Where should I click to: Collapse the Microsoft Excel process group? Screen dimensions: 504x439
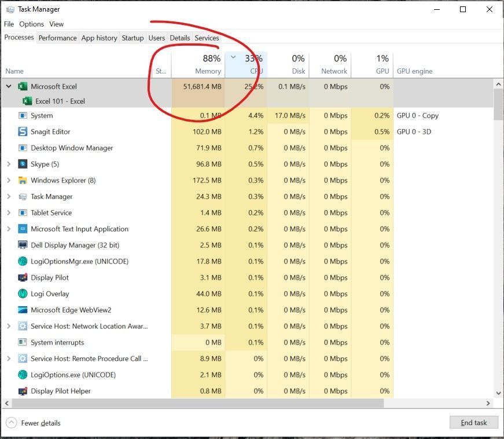[8, 86]
